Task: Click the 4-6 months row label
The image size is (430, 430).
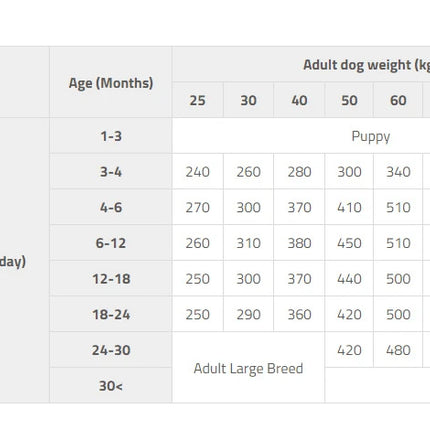Action: tap(111, 207)
